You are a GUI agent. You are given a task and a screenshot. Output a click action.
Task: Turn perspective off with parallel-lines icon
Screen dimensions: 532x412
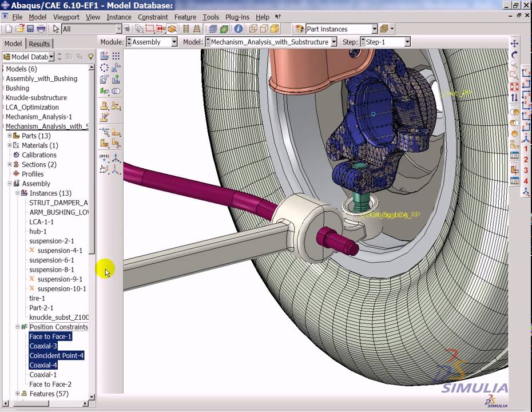click(x=185, y=29)
